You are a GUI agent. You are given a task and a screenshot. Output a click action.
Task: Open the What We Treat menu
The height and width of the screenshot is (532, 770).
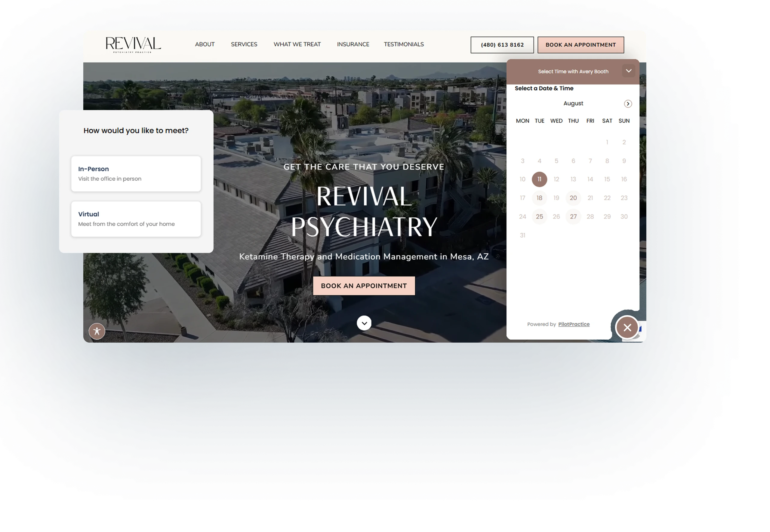point(297,44)
